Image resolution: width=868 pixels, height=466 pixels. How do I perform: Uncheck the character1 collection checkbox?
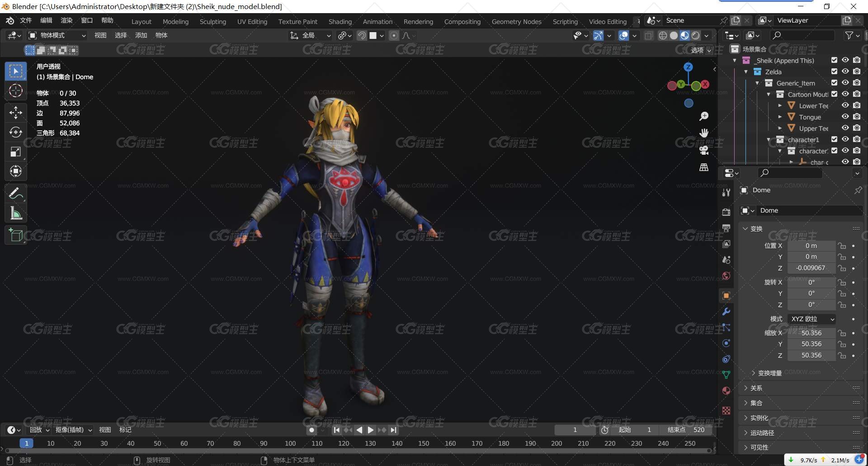834,139
